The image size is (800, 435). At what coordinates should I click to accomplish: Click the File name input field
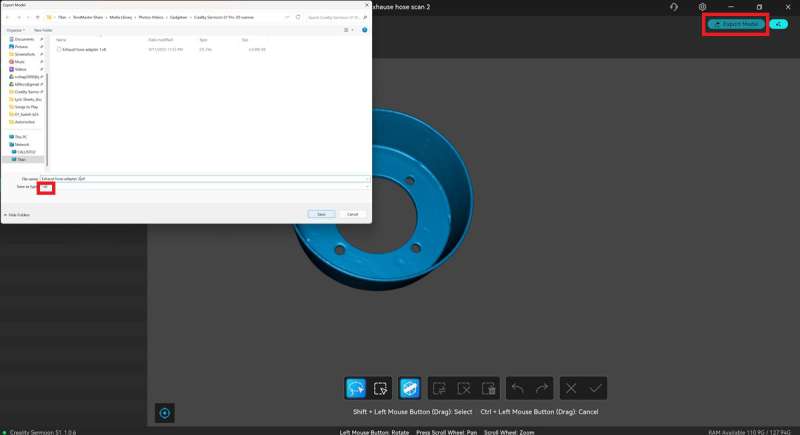pyautogui.click(x=200, y=178)
